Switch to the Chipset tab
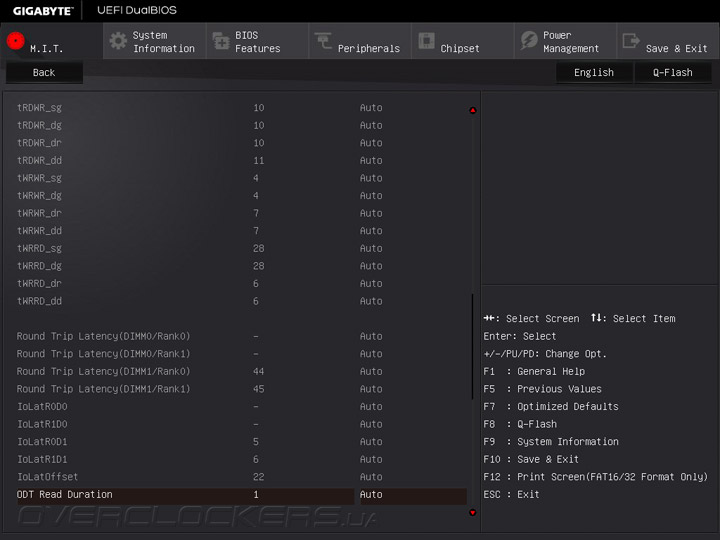The height and width of the screenshot is (540, 720). click(460, 48)
